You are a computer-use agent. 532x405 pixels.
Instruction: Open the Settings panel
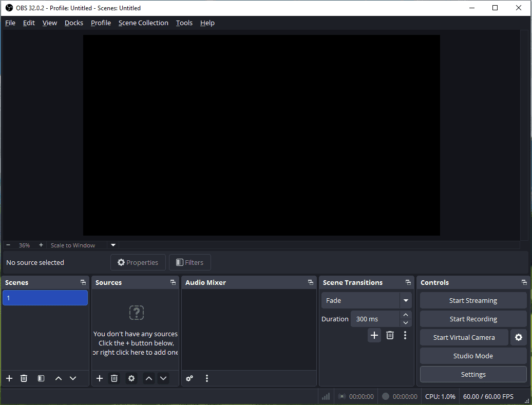tap(473, 374)
